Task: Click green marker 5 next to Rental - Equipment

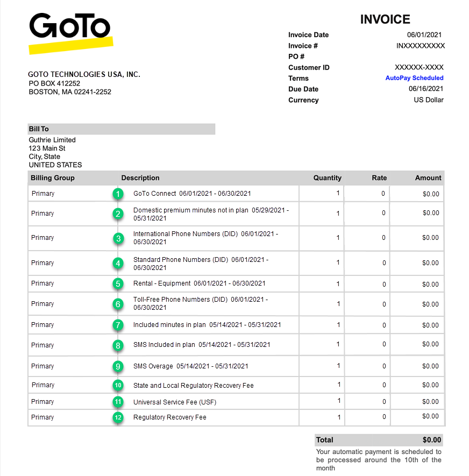Action: click(118, 283)
